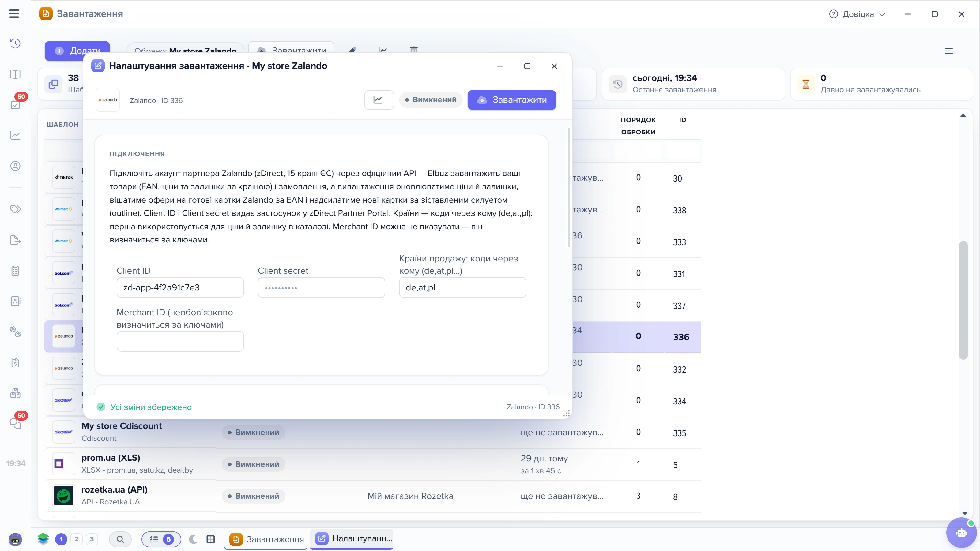
Task: Click the TikTok template logo
Action: [63, 178]
